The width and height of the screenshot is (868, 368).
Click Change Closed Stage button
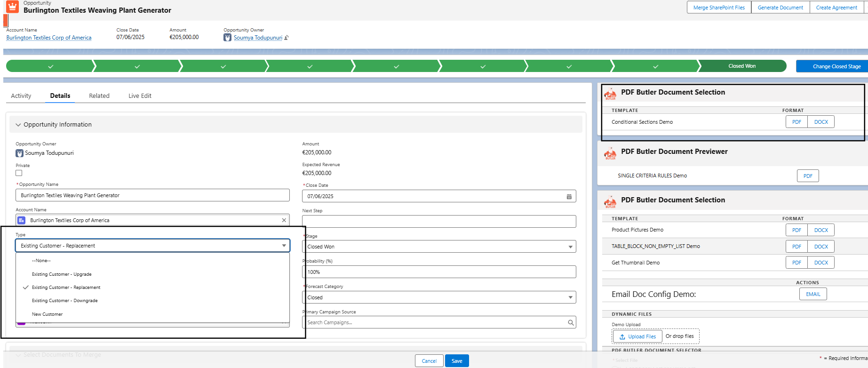click(832, 66)
